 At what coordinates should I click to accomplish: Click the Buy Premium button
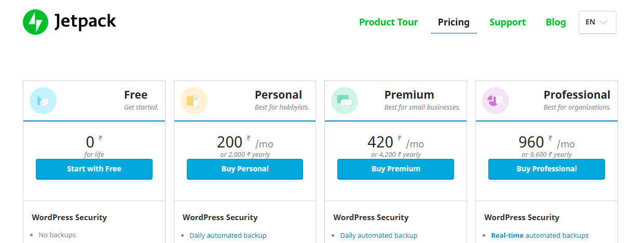[395, 169]
